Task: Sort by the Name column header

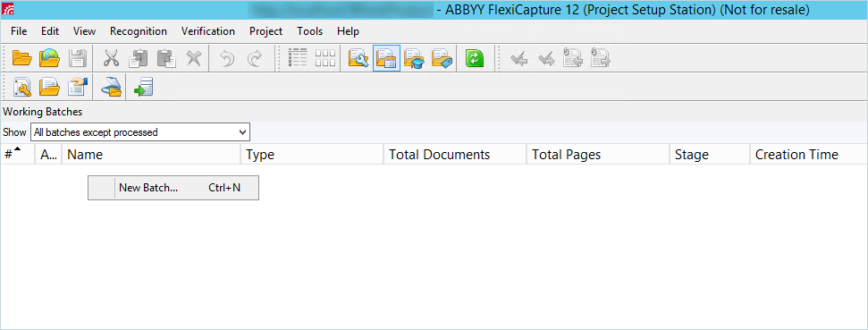Action: (x=152, y=155)
